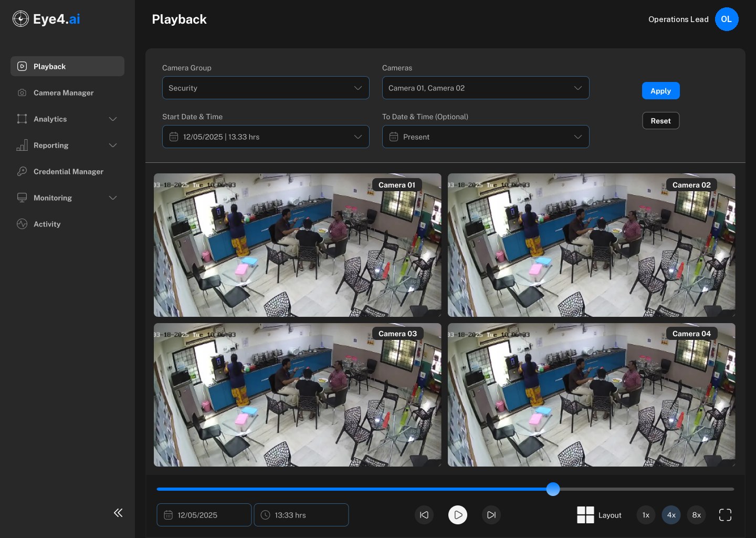
Task: Set playback speed to 1x
Action: (646, 515)
